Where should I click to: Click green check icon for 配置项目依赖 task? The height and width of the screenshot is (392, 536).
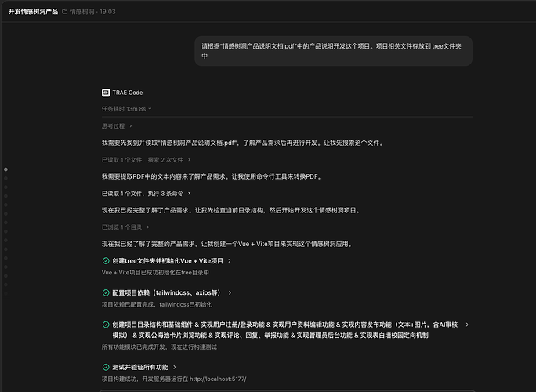click(106, 292)
